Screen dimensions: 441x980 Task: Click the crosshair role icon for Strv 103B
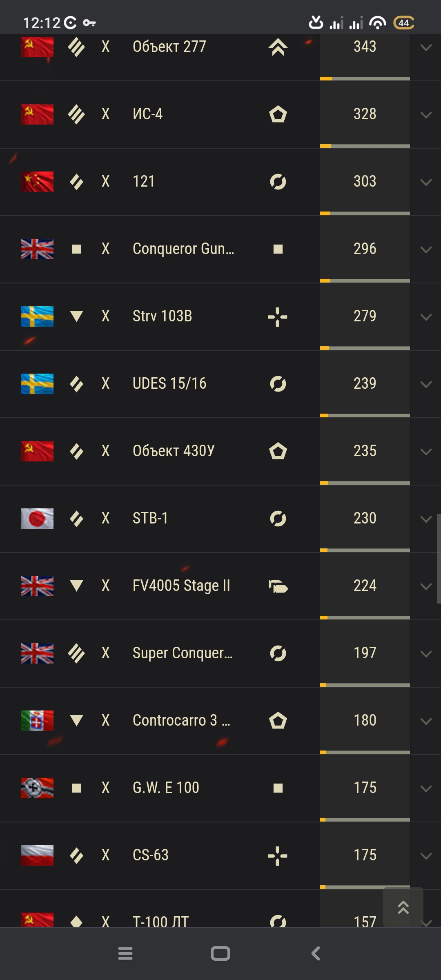[x=278, y=317]
